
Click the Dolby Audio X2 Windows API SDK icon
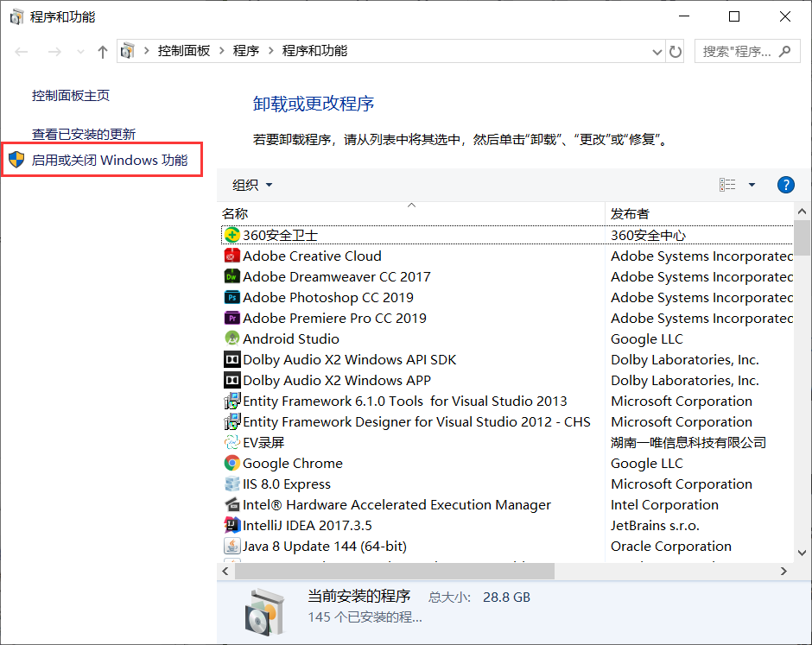point(232,359)
